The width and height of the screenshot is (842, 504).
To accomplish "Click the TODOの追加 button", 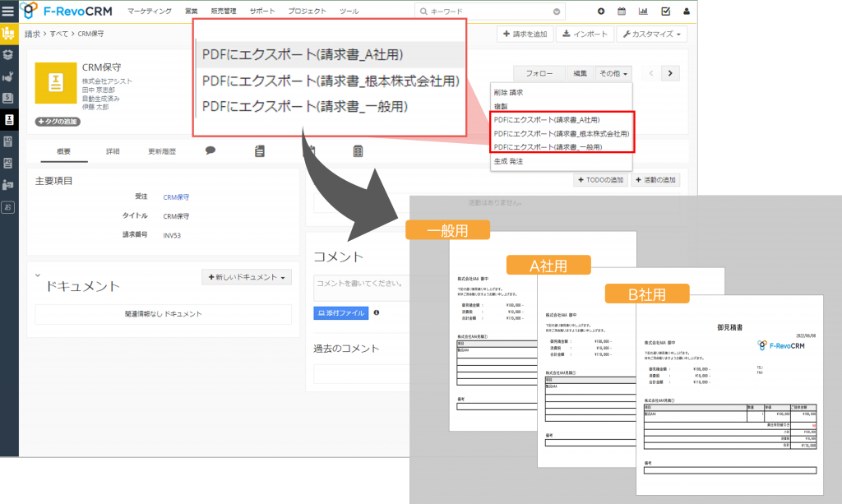I will click(600, 180).
